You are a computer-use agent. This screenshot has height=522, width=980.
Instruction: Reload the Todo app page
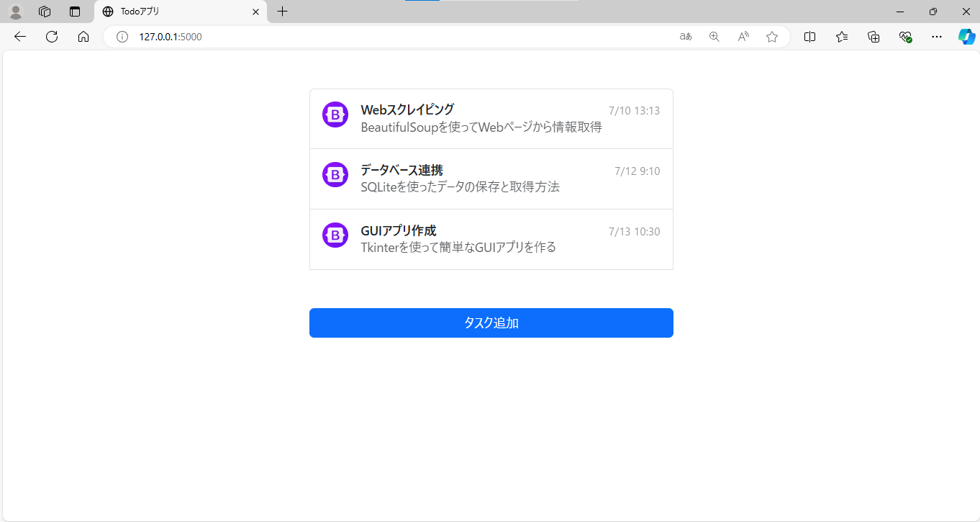(51, 36)
